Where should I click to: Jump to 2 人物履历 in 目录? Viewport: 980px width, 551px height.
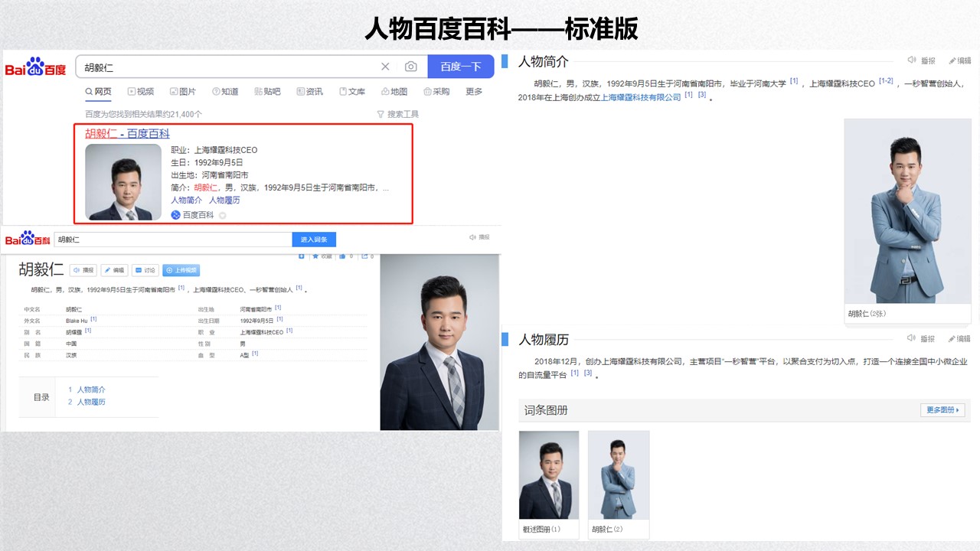coord(87,402)
